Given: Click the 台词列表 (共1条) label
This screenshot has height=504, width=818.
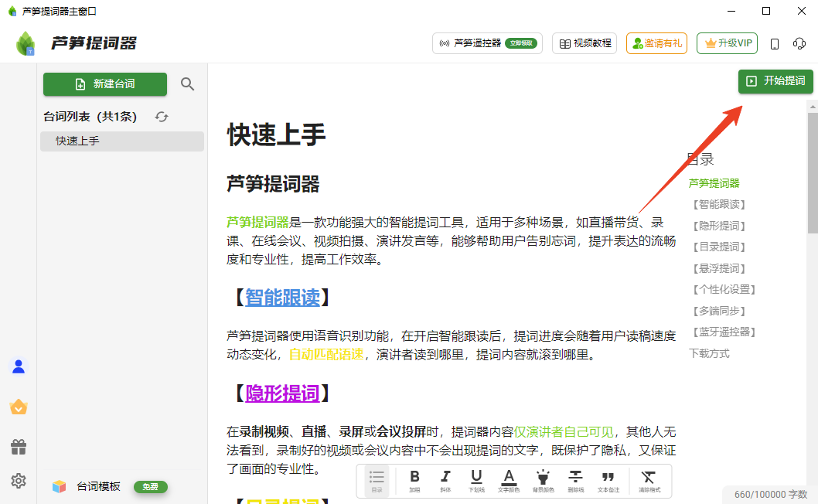Looking at the screenshot, I should pyautogui.click(x=90, y=117).
